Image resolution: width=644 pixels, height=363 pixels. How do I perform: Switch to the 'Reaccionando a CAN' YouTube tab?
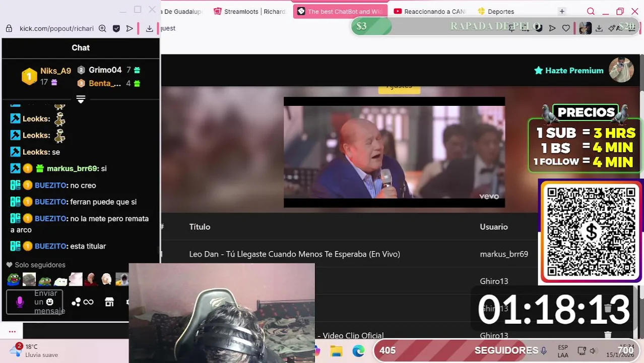click(x=430, y=11)
